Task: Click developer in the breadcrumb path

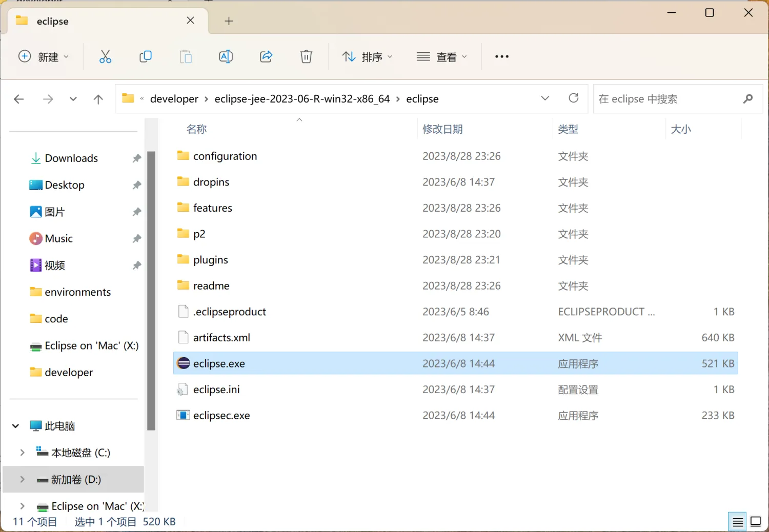Action: coord(174,99)
